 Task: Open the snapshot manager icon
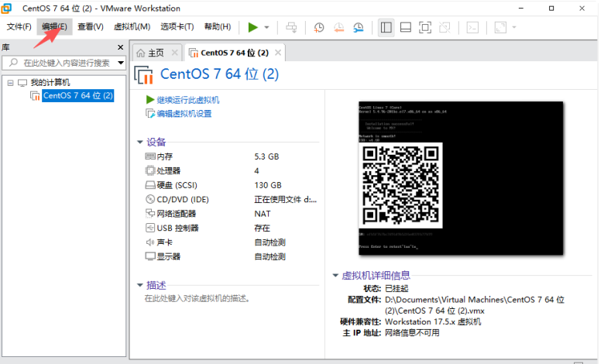click(359, 27)
